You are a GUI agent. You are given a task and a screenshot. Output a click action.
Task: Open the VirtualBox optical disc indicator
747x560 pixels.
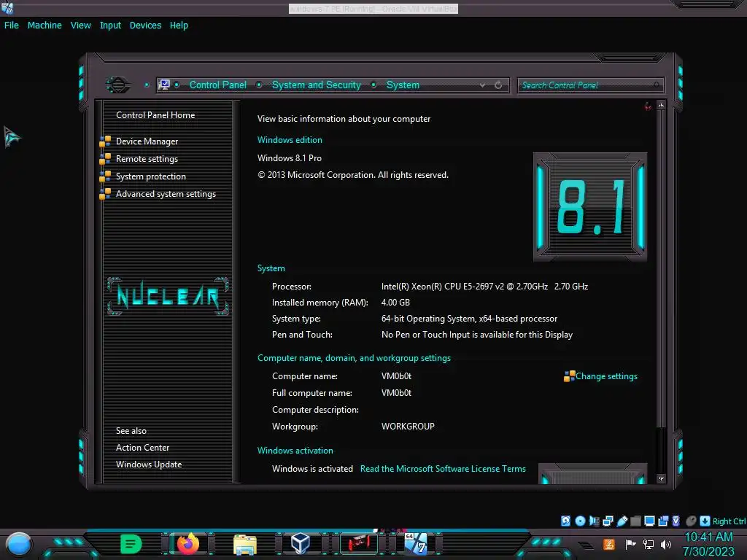(580, 521)
